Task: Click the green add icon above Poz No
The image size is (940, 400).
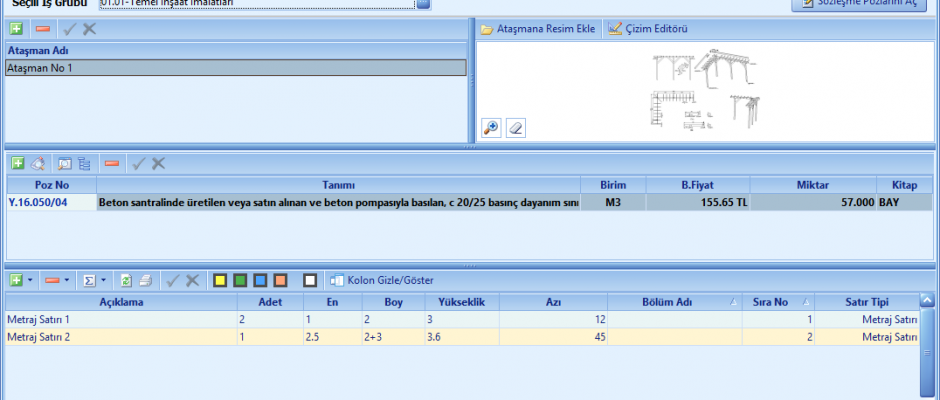Action: [17, 163]
